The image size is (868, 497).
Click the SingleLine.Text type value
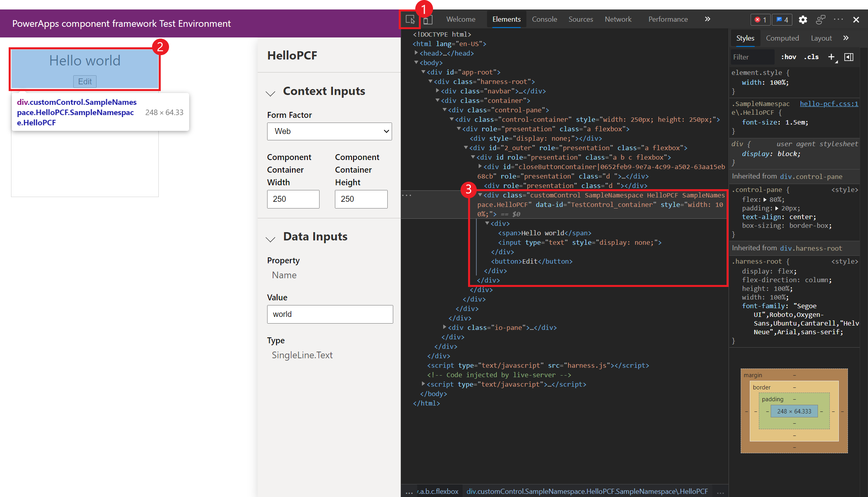point(302,355)
